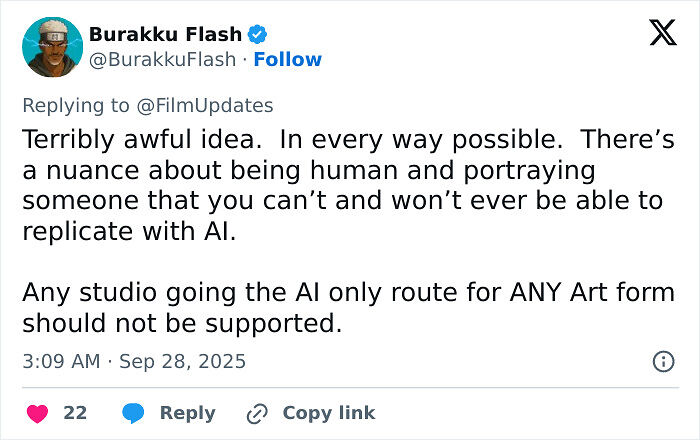Follow Burakku Flash
The width and height of the screenshot is (700, 440).
pyautogui.click(x=287, y=60)
